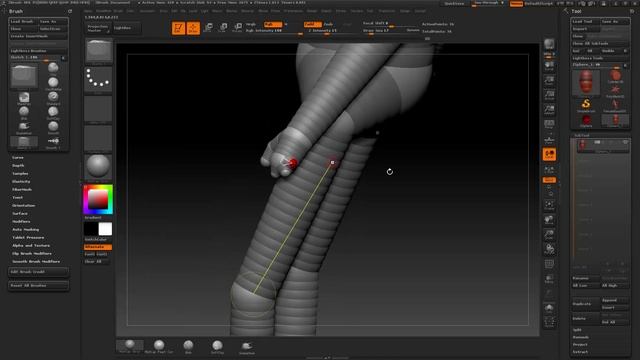
Task: Toggle the Floor grid button
Action: click(x=549, y=140)
